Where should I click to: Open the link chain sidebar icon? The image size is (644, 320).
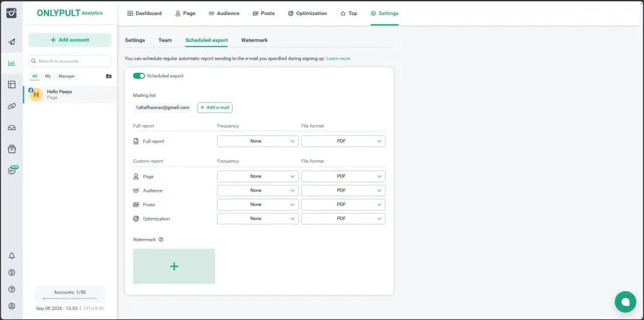click(x=11, y=106)
